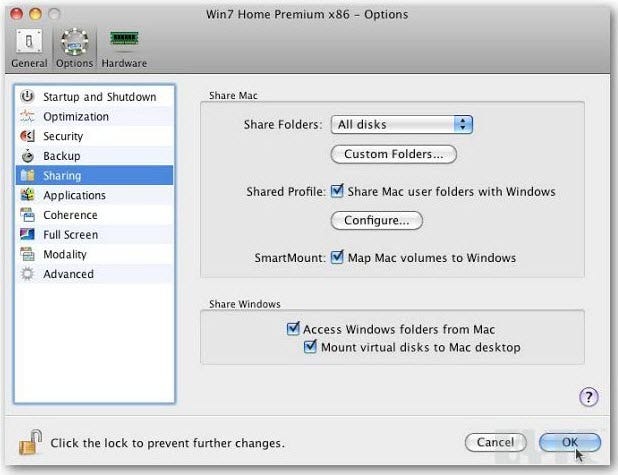The width and height of the screenshot is (618, 475).
Task: Select the Optimization list entry
Action: pos(95,116)
